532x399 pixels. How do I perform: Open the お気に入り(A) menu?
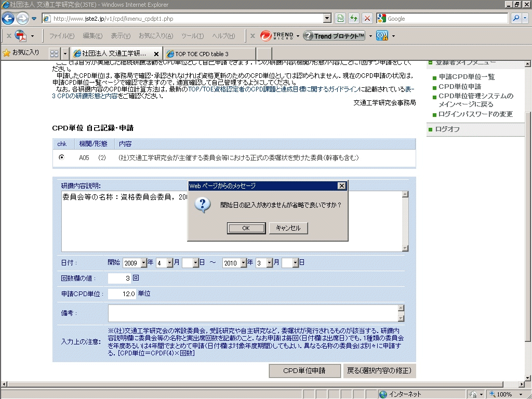[156, 36]
